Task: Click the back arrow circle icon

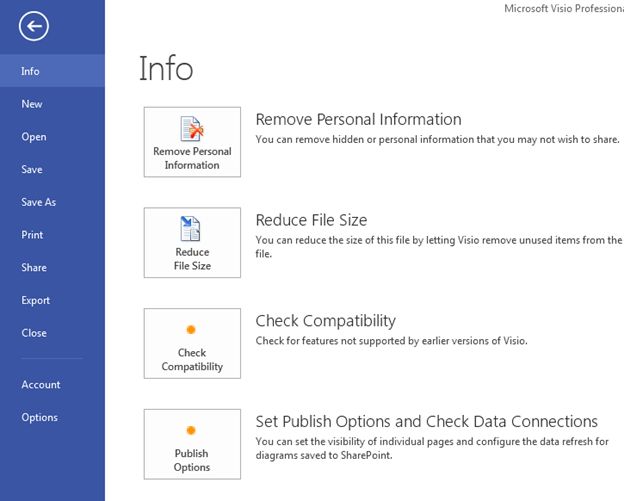Action: click(33, 27)
